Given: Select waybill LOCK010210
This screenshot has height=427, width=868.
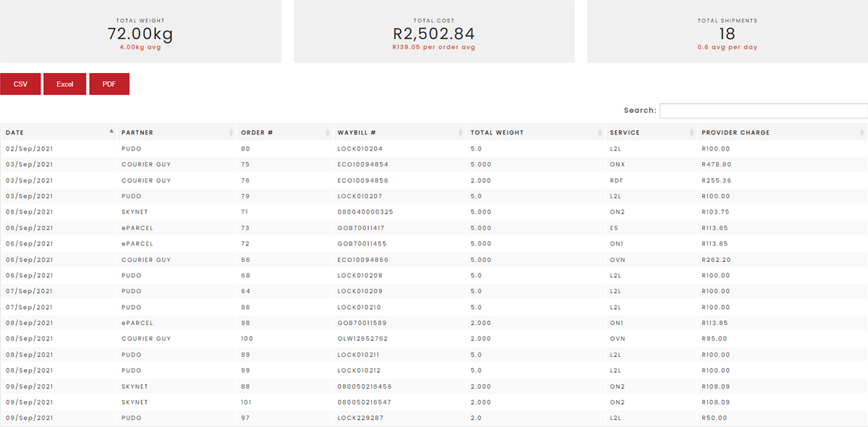Looking at the screenshot, I should 359,307.
